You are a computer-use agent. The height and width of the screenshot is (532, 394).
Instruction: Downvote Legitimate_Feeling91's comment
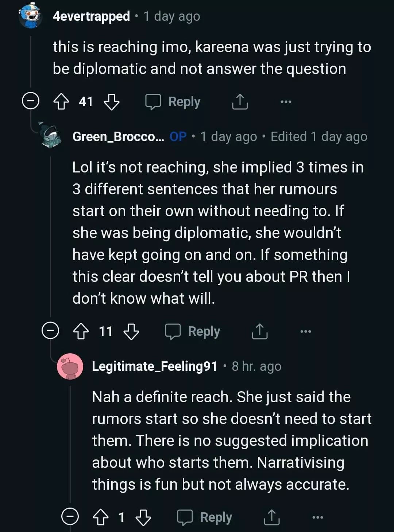tap(143, 517)
